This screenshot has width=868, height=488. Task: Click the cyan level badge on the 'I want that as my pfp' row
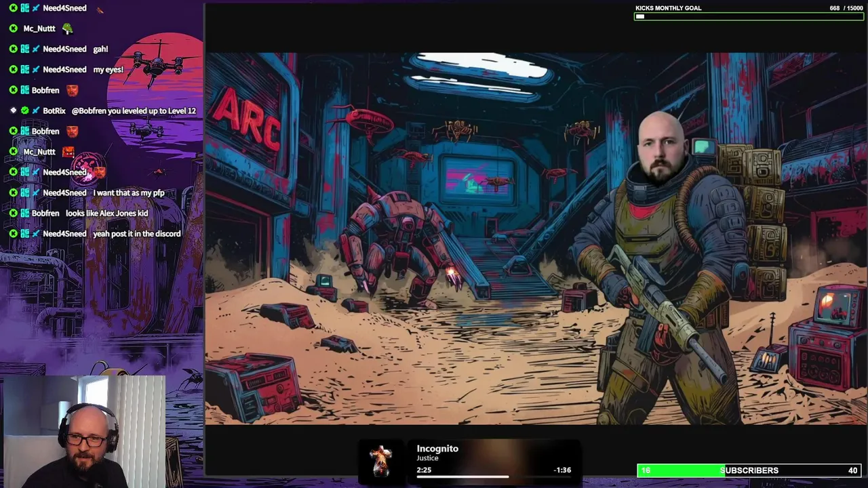25,193
